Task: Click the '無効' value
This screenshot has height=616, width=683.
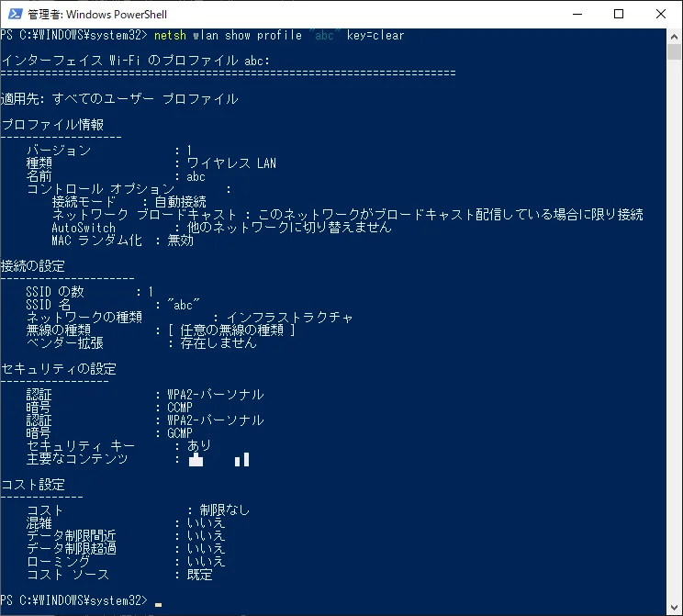Action: [180, 240]
